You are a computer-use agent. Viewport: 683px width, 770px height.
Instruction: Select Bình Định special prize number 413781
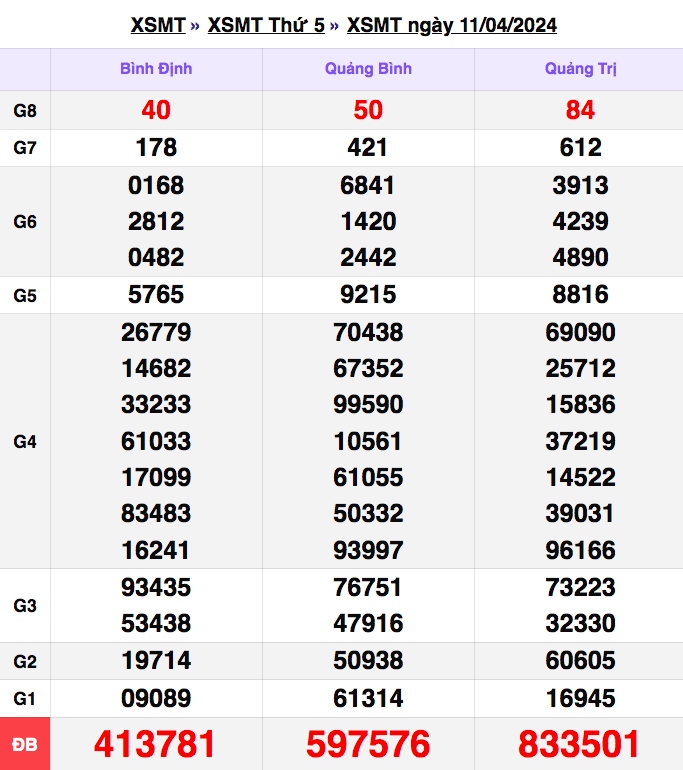(156, 744)
